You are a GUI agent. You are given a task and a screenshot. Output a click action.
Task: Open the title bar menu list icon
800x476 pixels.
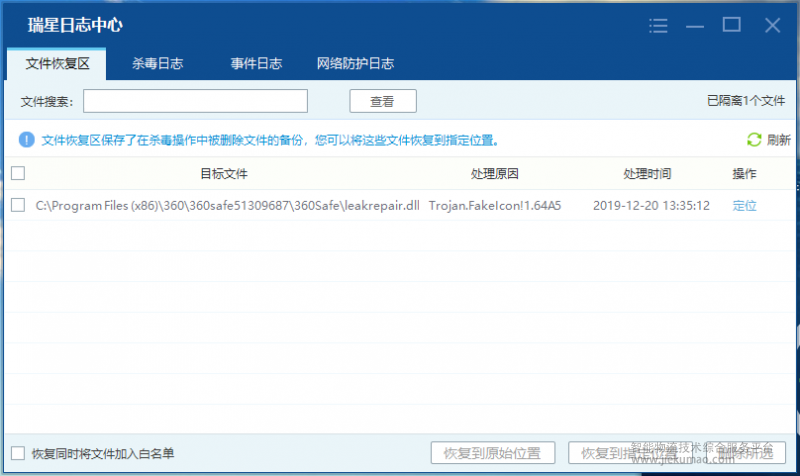(x=657, y=25)
